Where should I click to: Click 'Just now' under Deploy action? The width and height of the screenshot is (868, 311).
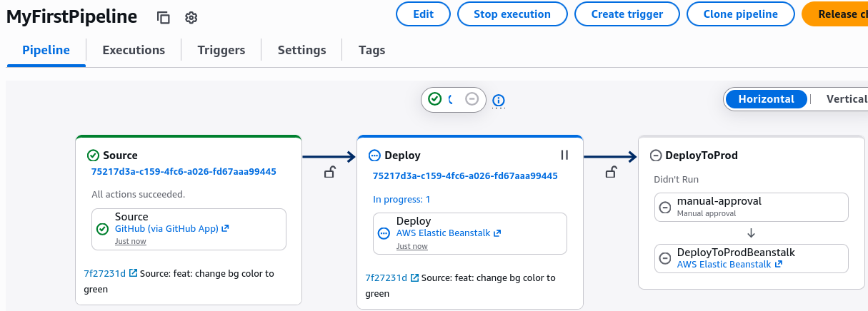(412, 246)
